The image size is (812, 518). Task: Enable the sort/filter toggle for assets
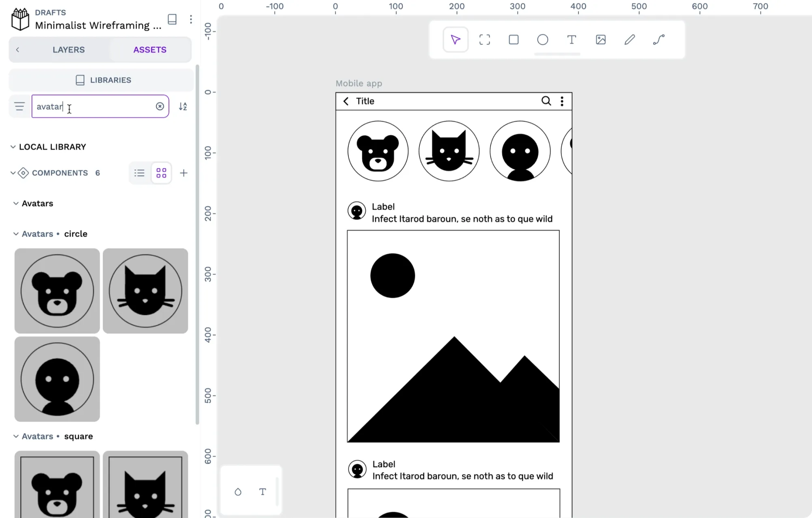(183, 106)
